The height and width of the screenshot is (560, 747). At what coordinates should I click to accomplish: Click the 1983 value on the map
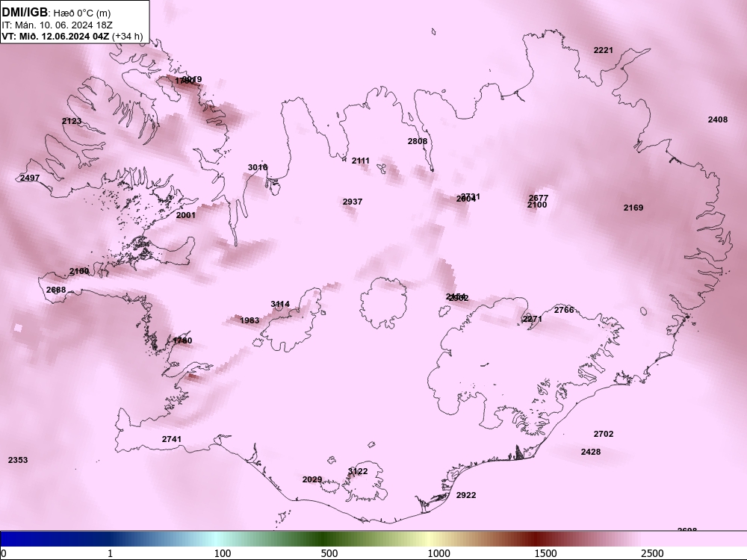(x=249, y=320)
